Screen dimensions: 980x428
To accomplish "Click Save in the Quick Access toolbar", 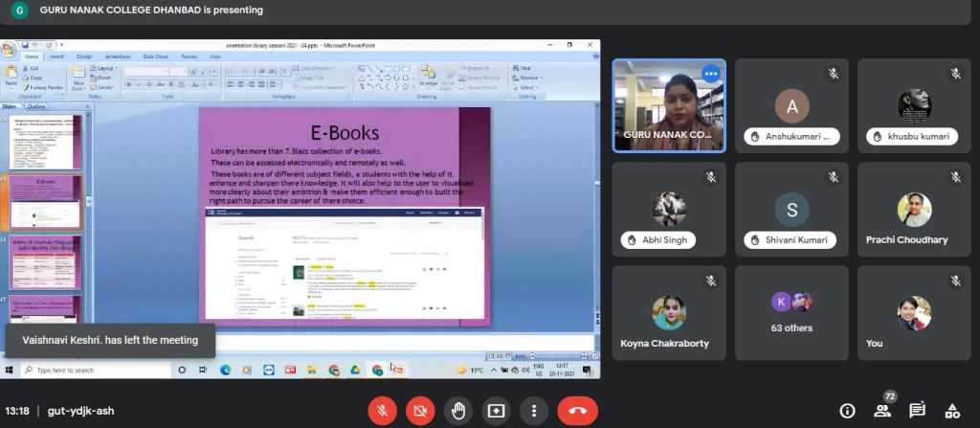I will tap(26, 45).
